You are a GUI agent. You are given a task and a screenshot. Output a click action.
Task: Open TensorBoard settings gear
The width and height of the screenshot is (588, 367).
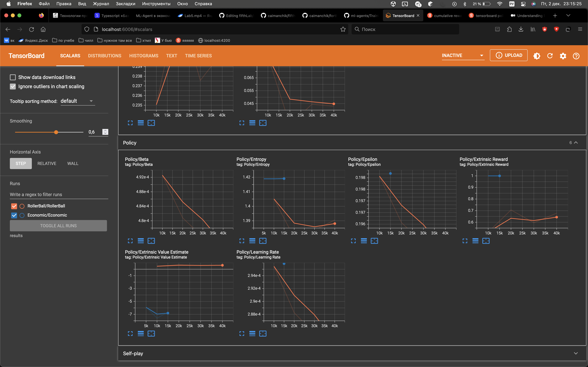coord(563,56)
